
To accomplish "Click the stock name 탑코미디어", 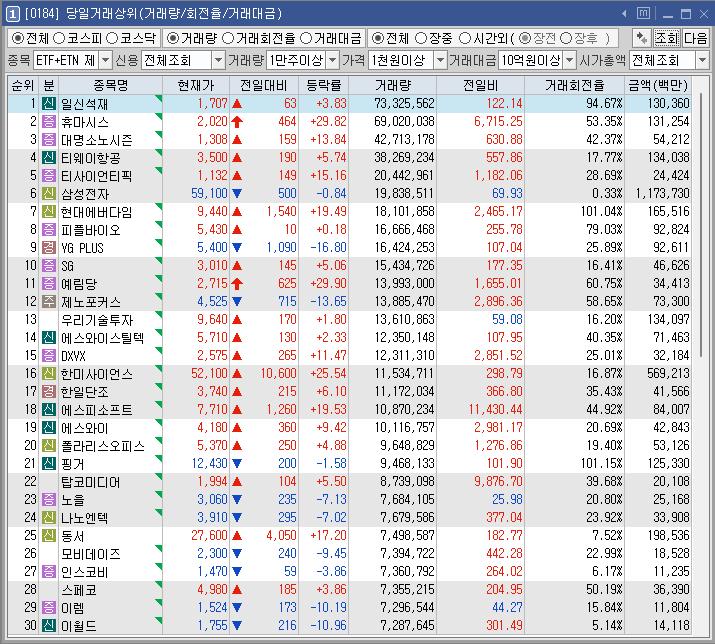I will coord(91,482).
